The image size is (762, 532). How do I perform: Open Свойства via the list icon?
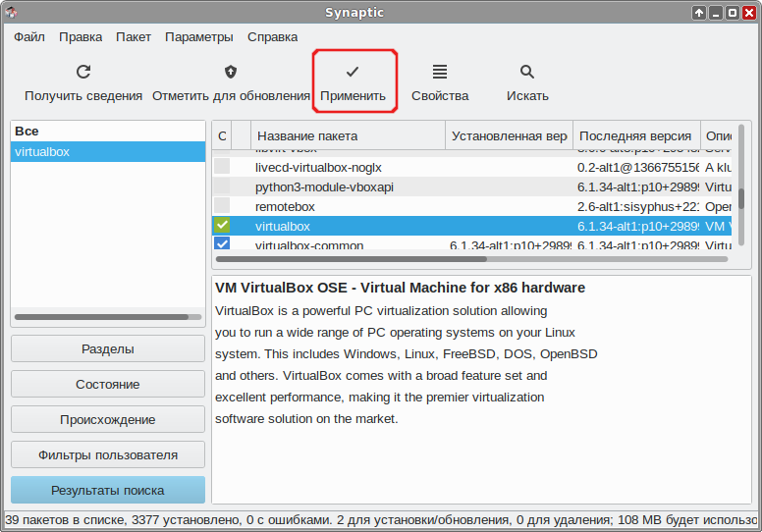click(x=440, y=72)
